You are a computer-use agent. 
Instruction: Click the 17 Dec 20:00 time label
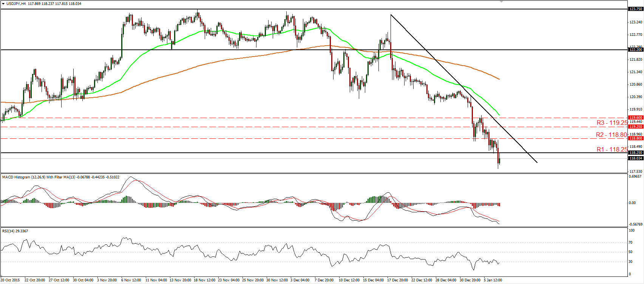[398, 280]
